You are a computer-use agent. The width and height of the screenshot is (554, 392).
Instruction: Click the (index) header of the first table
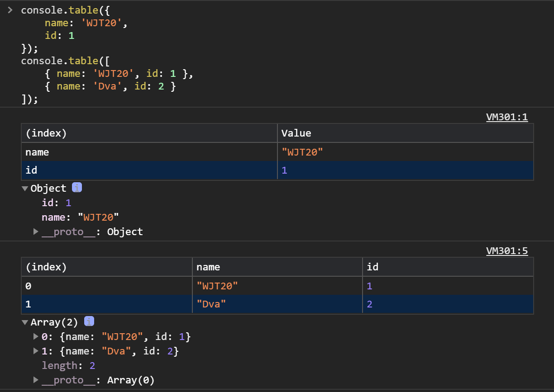coord(46,133)
